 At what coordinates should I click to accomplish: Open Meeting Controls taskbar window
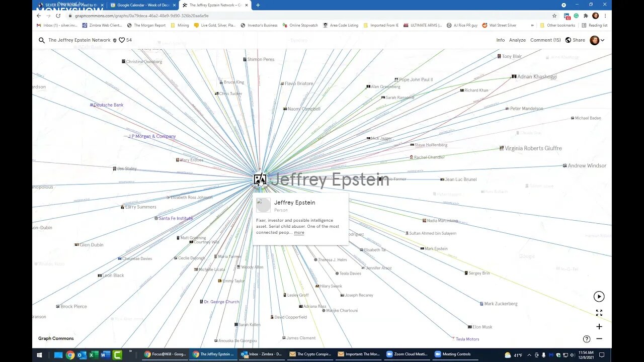tap(455, 354)
